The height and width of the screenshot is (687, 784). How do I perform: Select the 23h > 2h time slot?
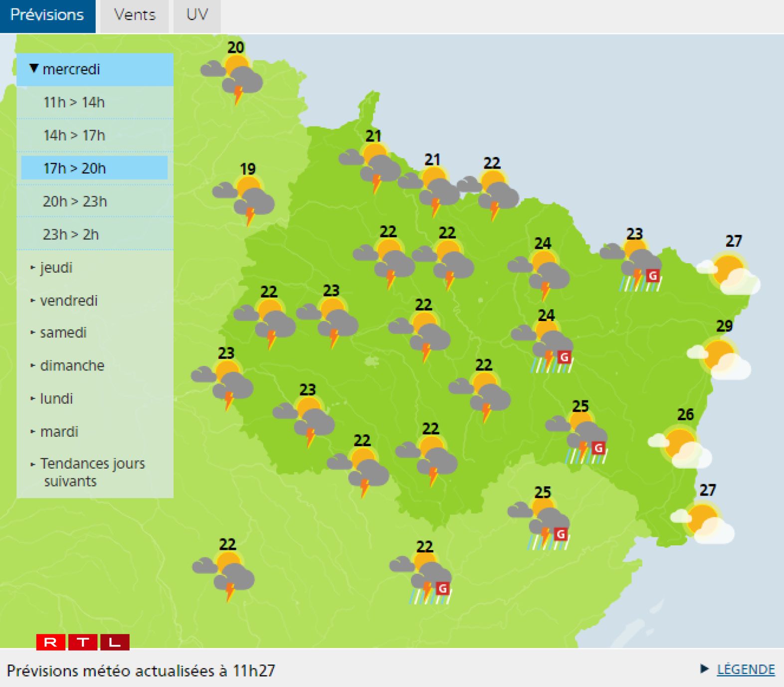[x=71, y=234]
